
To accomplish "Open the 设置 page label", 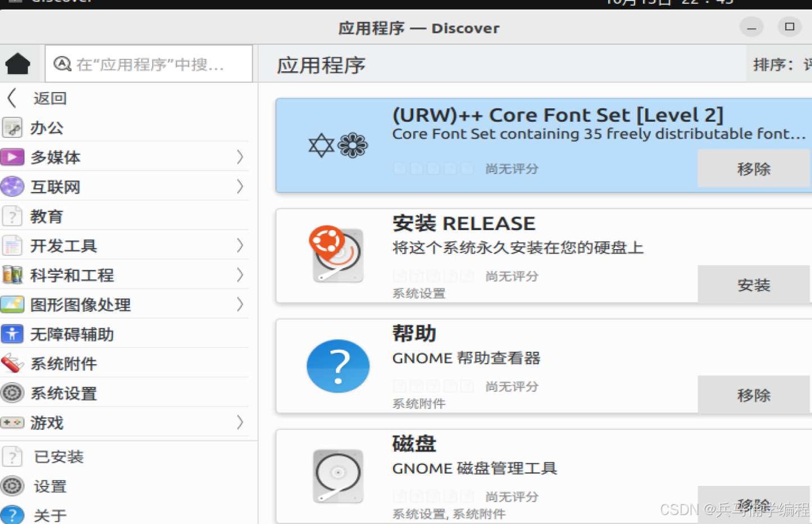I will [x=50, y=486].
